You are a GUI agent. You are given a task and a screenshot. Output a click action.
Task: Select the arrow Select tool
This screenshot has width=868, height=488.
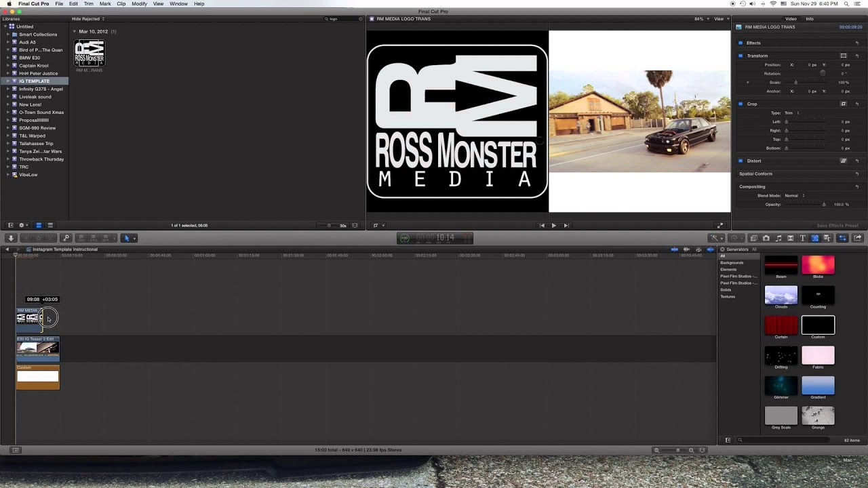tap(127, 238)
